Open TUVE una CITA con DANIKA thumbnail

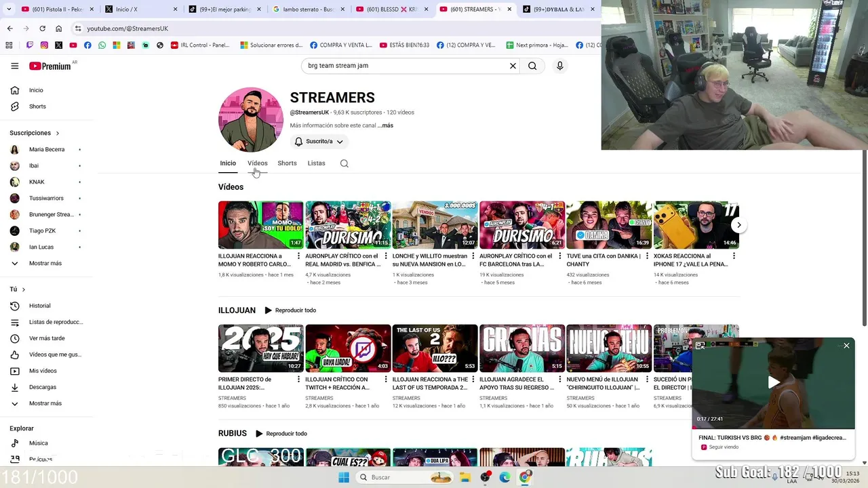[x=609, y=225]
